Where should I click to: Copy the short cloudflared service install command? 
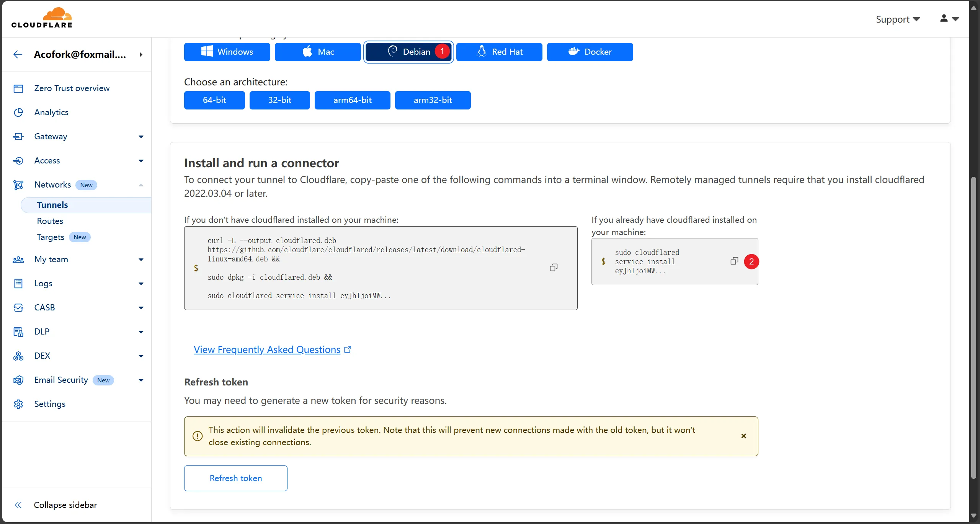(x=734, y=261)
